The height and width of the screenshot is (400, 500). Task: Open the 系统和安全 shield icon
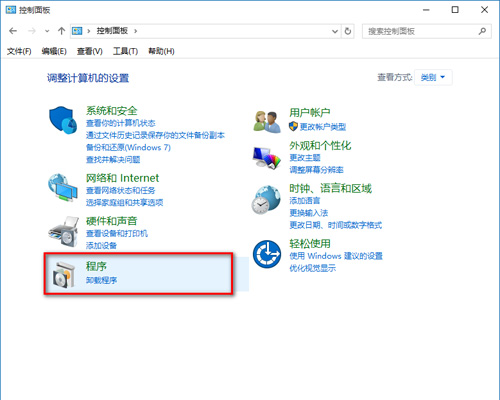63,120
